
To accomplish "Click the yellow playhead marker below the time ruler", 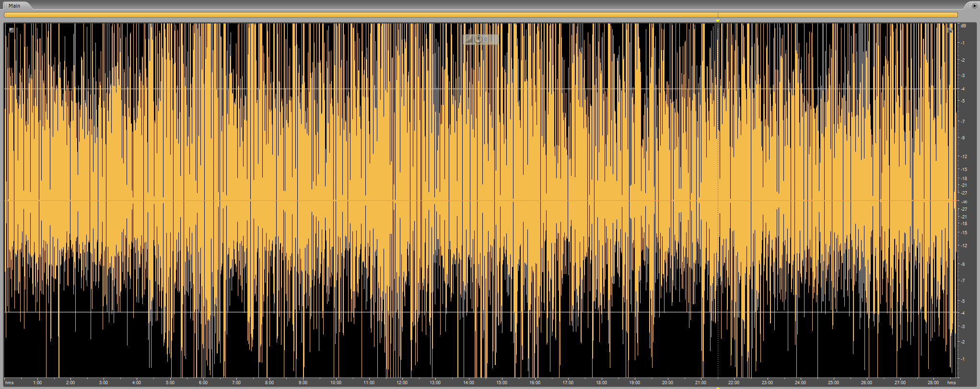I will 718,388.
